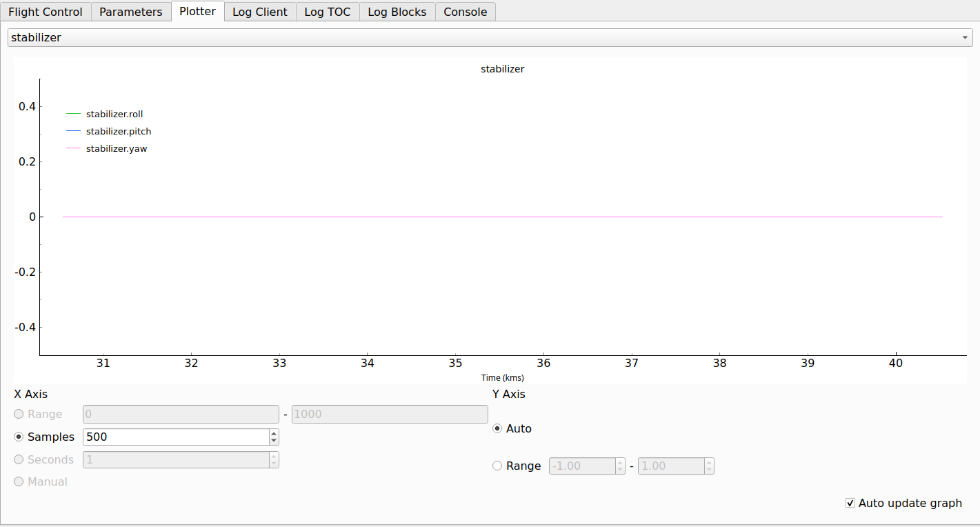Open the Parameters tab

coord(131,12)
